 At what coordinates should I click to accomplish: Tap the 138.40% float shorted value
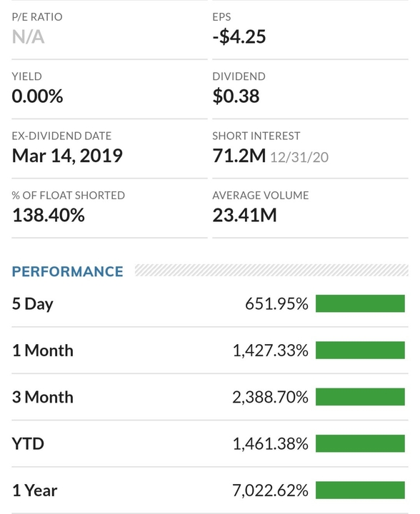point(48,216)
